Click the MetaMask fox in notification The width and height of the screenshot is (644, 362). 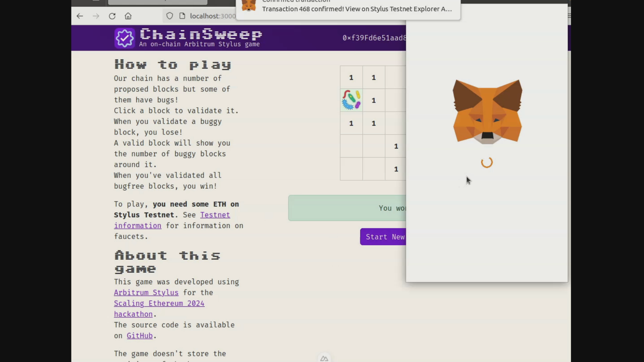[249, 5]
